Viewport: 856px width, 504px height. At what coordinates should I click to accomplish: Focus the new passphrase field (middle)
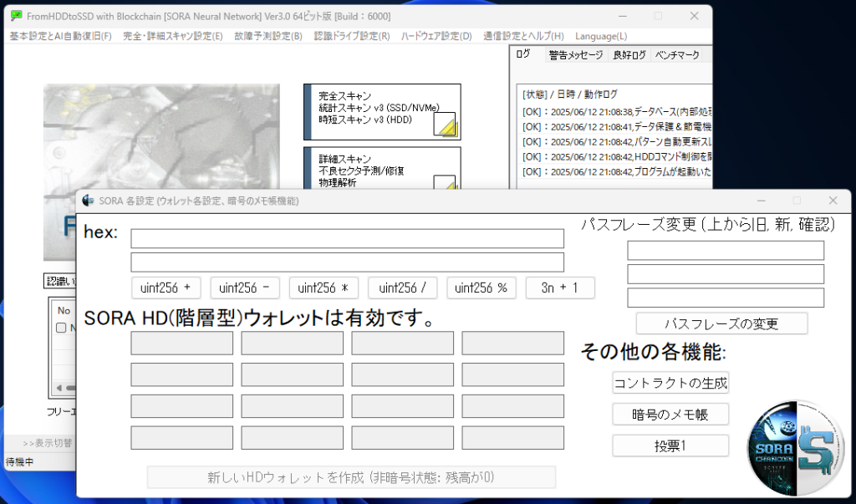tap(726, 274)
